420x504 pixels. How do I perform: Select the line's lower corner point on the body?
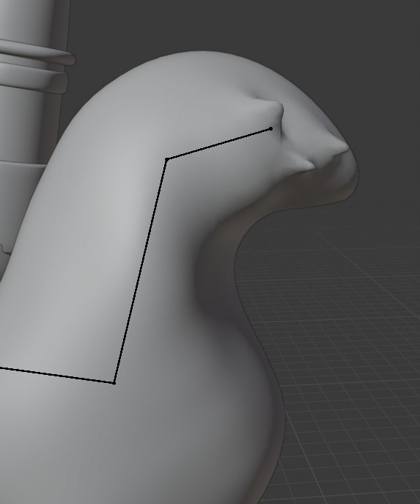pos(114,383)
